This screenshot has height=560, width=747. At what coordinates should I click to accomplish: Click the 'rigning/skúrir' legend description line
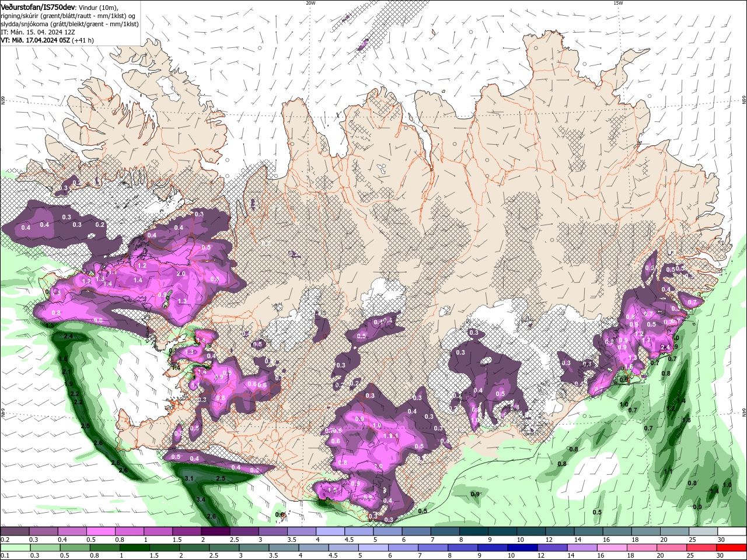(x=68, y=16)
